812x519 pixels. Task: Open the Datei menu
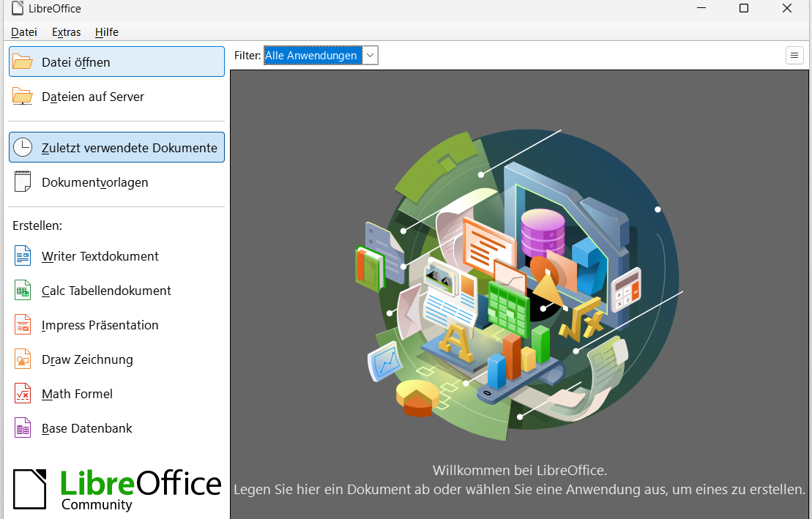coord(24,32)
